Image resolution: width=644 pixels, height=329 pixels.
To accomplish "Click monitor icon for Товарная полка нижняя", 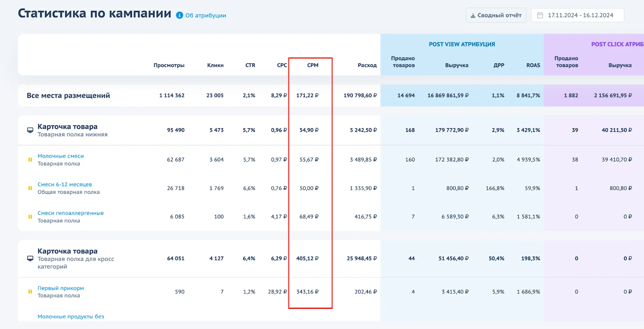I will pyautogui.click(x=30, y=130).
